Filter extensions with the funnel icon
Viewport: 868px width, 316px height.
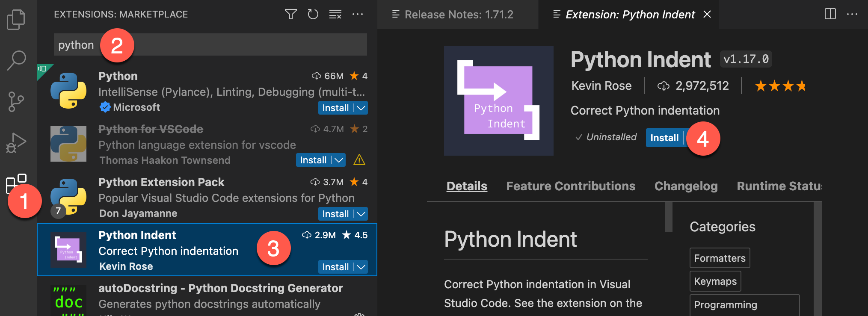tap(291, 15)
